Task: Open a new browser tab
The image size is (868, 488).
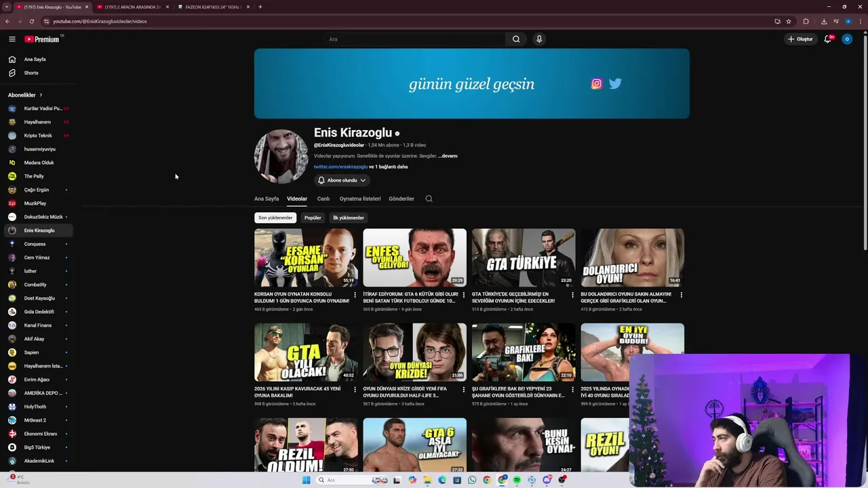Action: coord(260,7)
